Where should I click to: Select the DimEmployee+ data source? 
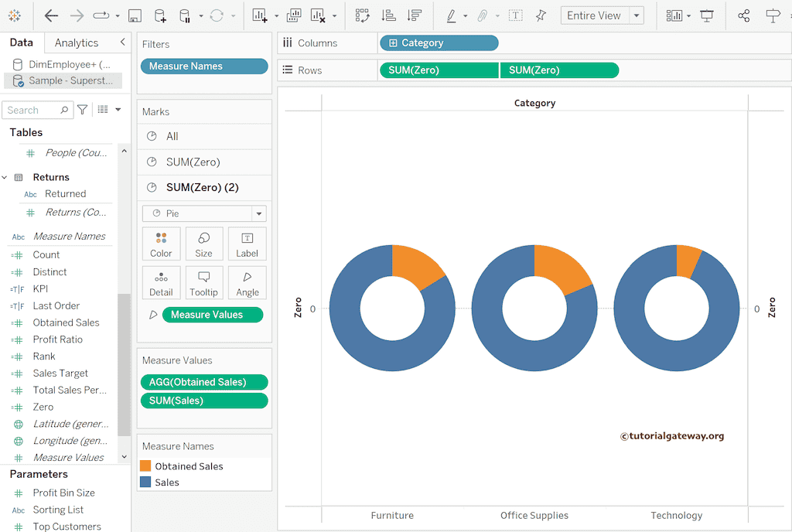[x=63, y=64]
